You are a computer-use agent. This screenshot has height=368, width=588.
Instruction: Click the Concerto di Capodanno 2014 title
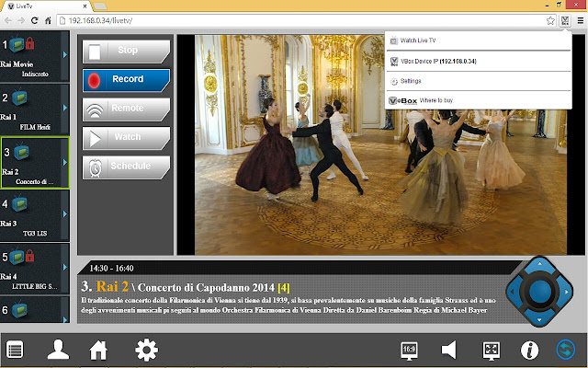(x=206, y=288)
